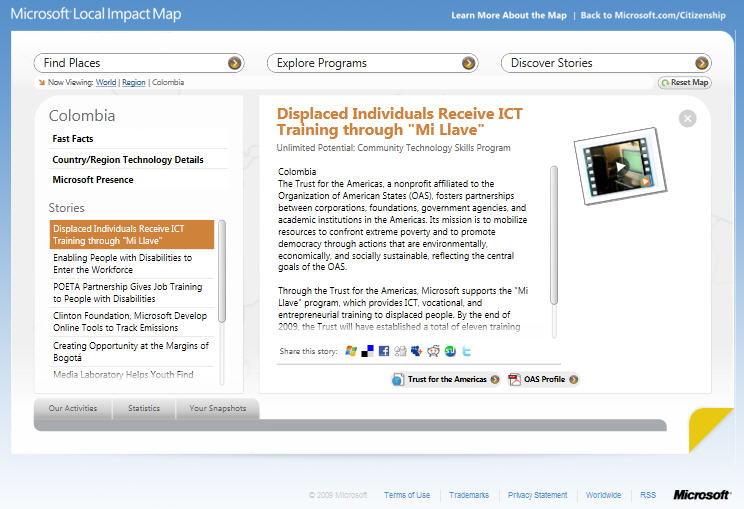The image size is (744, 509).
Task: Go to Region view in breadcrumb
Action: 134,83
